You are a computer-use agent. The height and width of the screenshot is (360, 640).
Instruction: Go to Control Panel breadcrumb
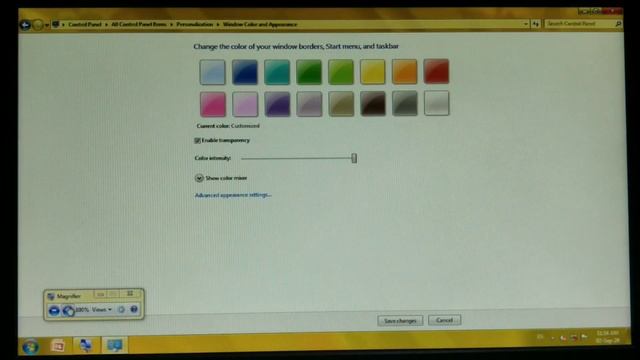click(x=85, y=24)
